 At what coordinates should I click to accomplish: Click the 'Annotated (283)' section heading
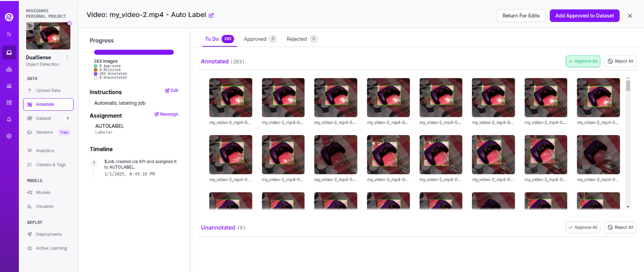tap(223, 61)
